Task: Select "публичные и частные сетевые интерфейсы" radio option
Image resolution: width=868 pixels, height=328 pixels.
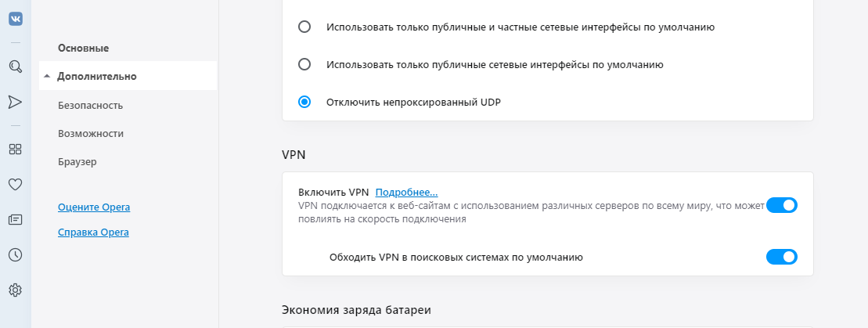Action: pos(304,27)
